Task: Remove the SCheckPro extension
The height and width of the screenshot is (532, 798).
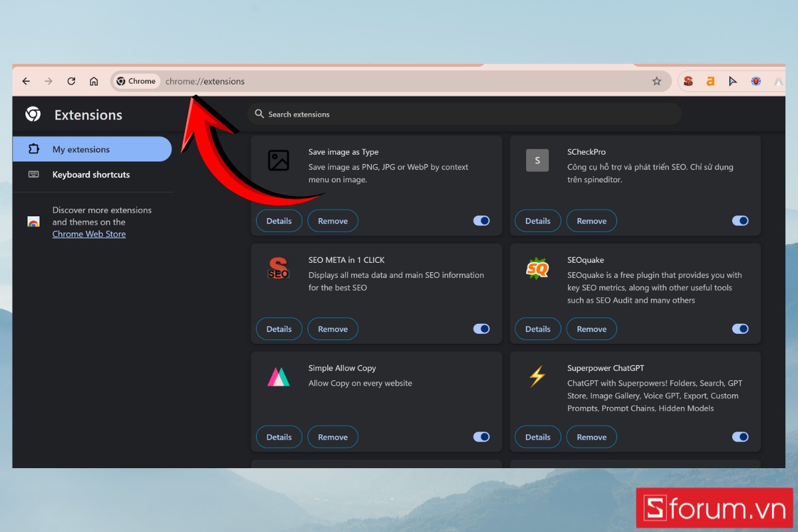Action: coord(591,220)
